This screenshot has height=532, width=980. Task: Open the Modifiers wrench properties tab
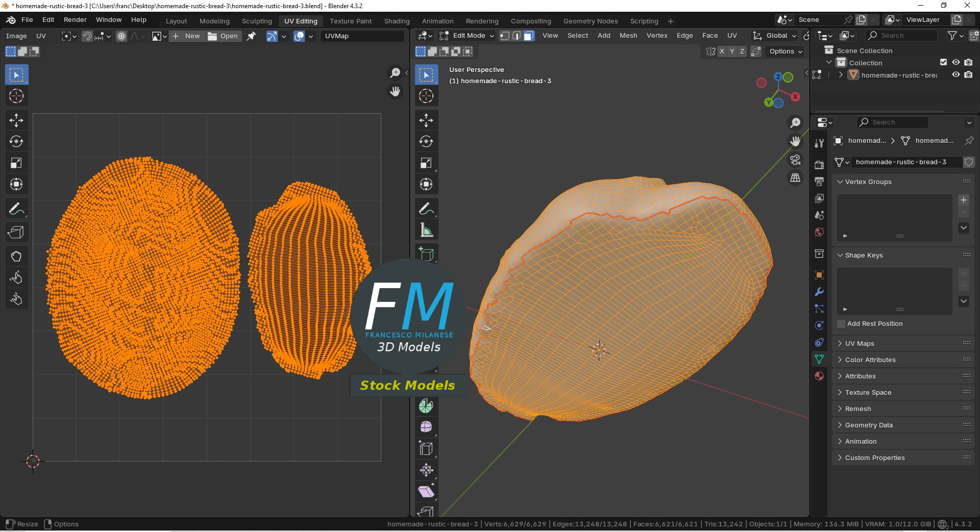pyautogui.click(x=819, y=292)
